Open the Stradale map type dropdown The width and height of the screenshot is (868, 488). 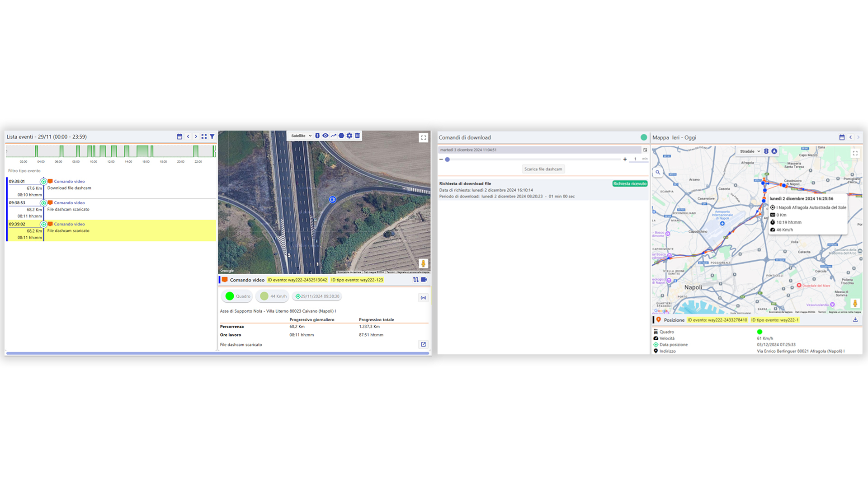(x=750, y=151)
